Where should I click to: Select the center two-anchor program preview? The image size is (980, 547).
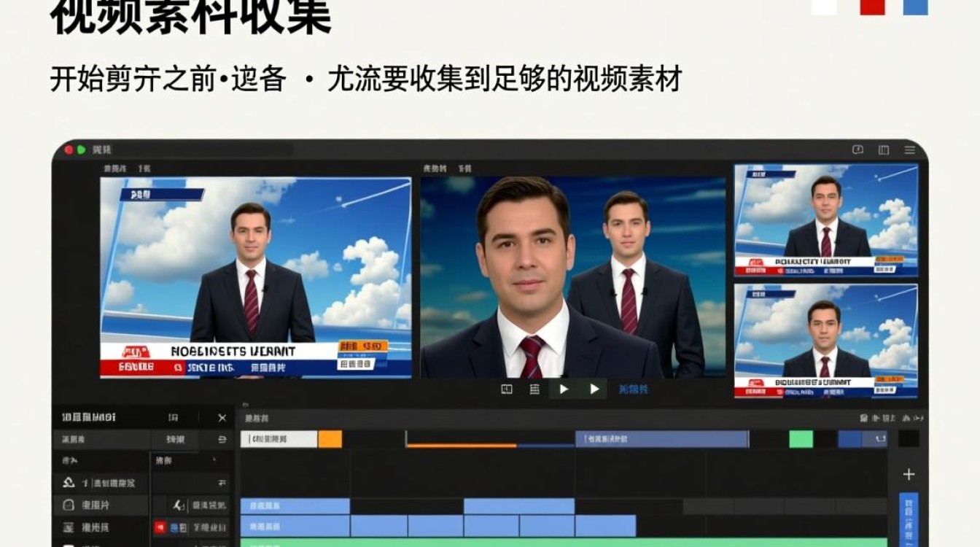pyautogui.click(x=573, y=277)
